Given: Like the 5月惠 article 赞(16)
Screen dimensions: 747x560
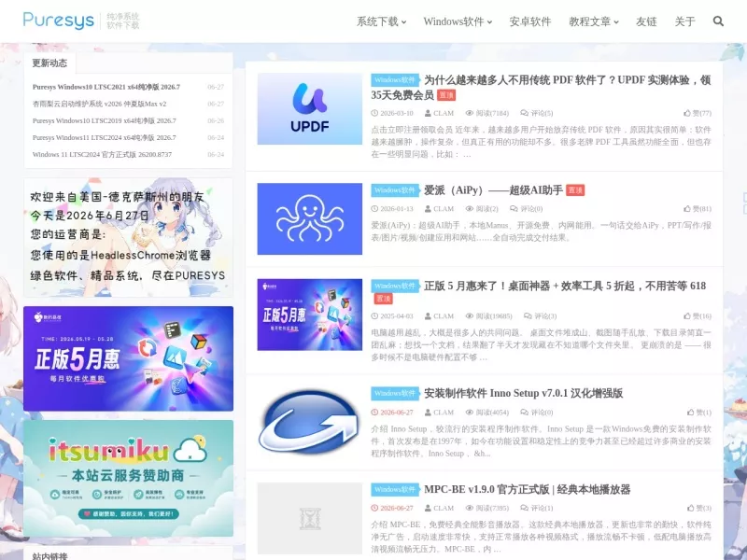Looking at the screenshot, I should coord(698,316).
